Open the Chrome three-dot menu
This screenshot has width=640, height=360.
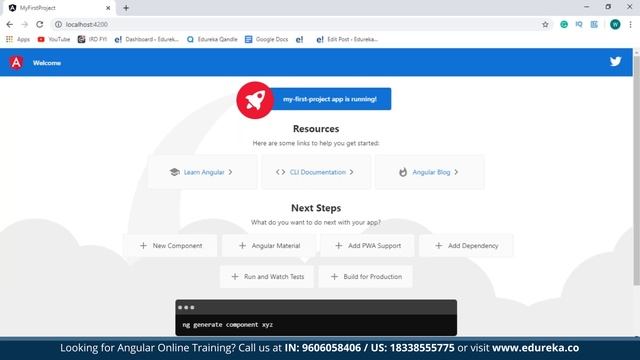[630, 24]
